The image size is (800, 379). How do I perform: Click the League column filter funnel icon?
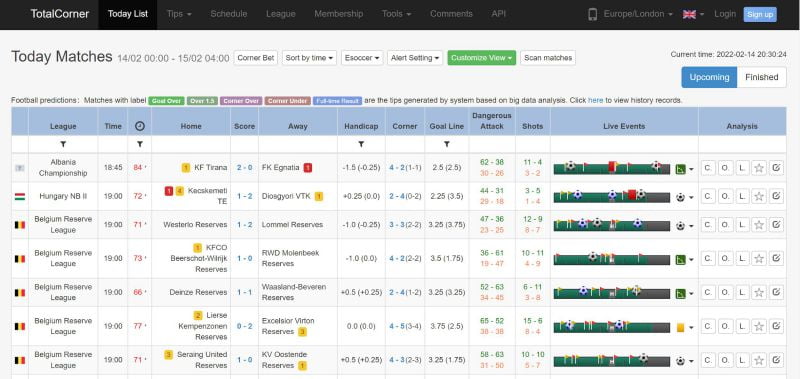click(63, 144)
